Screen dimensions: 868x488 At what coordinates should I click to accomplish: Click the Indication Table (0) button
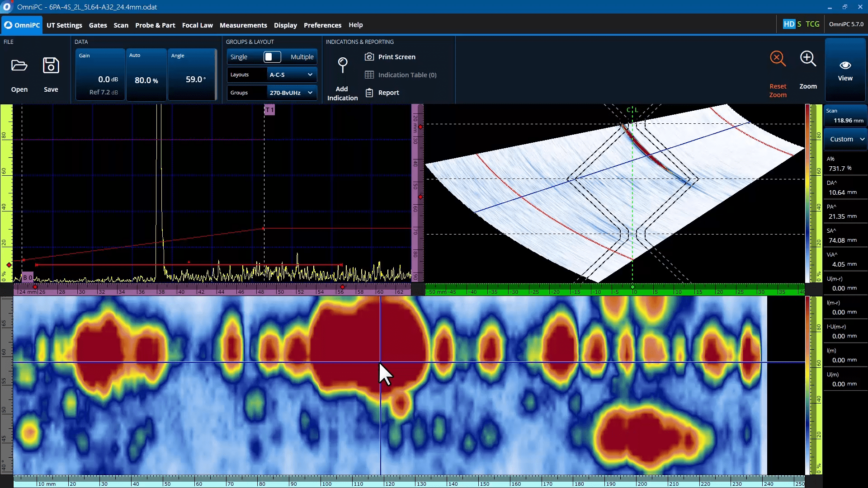(x=401, y=75)
